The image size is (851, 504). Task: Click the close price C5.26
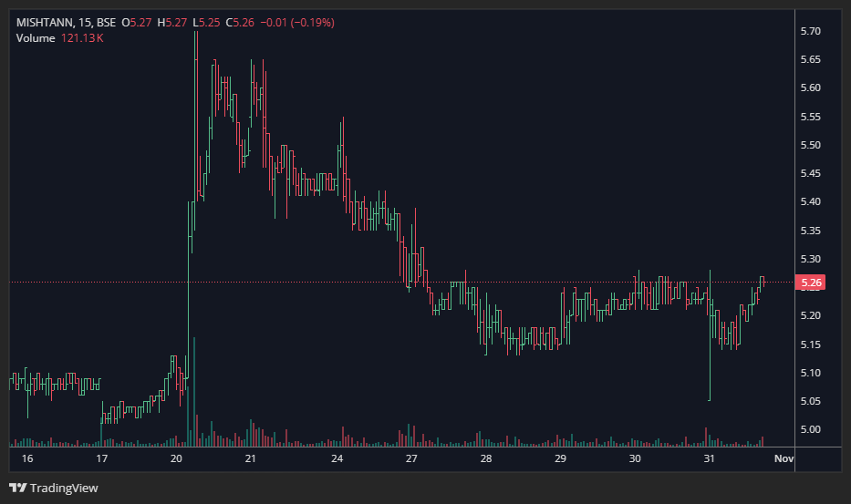pos(240,23)
